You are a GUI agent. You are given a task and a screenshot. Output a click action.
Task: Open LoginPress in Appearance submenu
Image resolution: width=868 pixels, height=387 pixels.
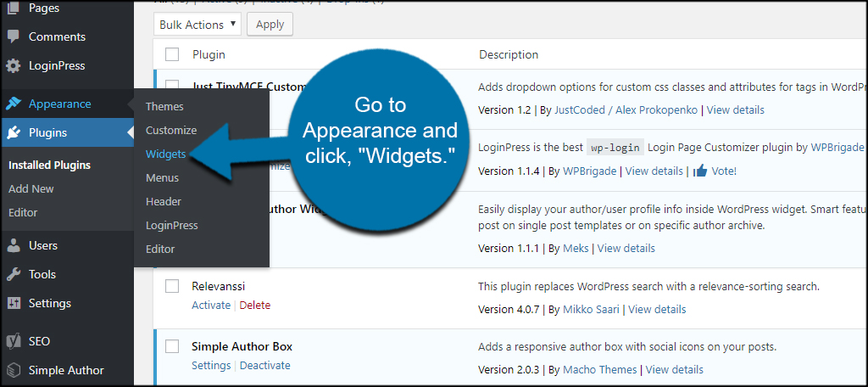[x=171, y=226]
